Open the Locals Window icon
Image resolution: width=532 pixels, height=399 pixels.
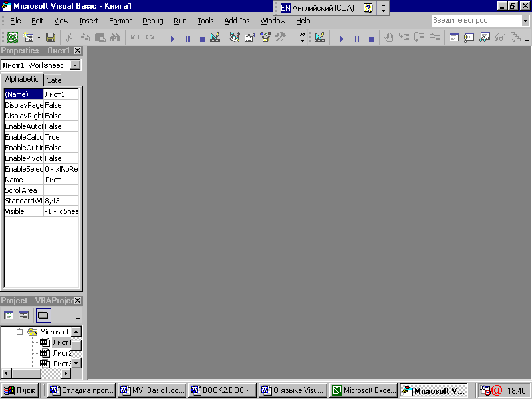click(454, 37)
